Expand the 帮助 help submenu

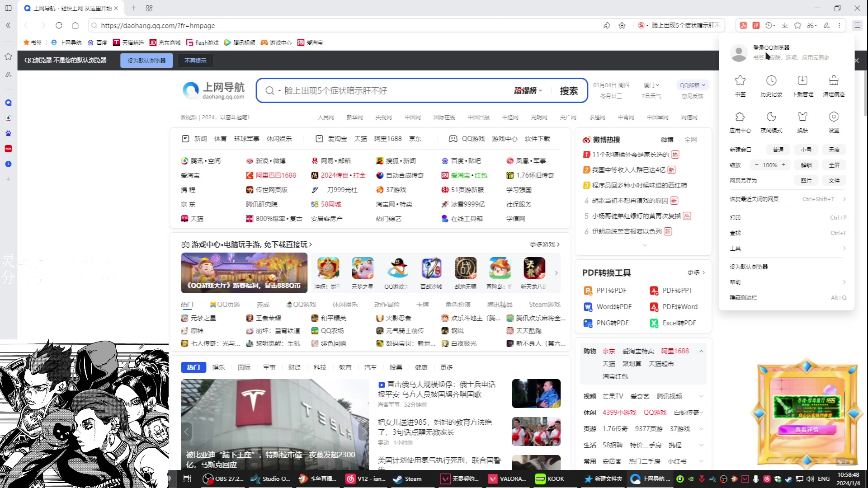(x=788, y=282)
